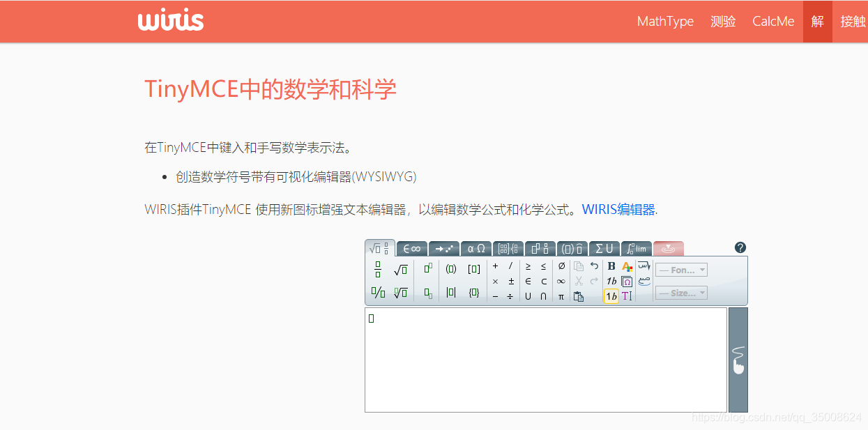Insert greater-than-or-equal ≥ symbol
Image resolution: width=868 pixels, height=430 pixels.
(528, 266)
